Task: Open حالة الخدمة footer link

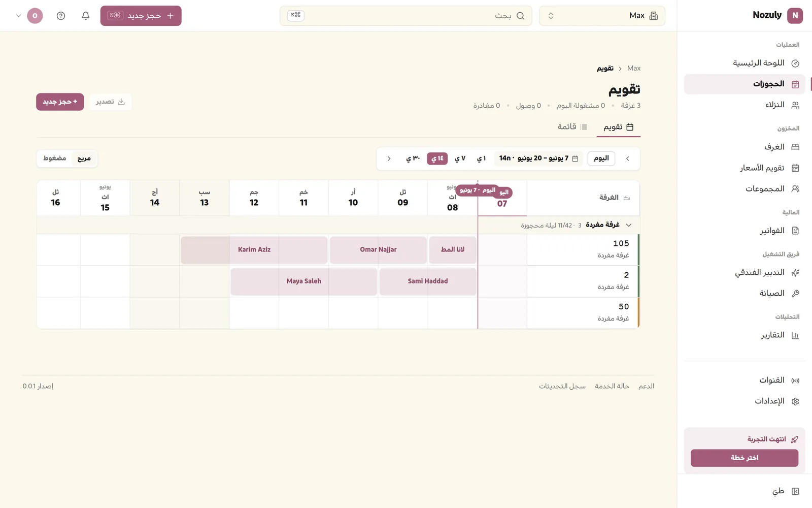Action: [612, 387]
